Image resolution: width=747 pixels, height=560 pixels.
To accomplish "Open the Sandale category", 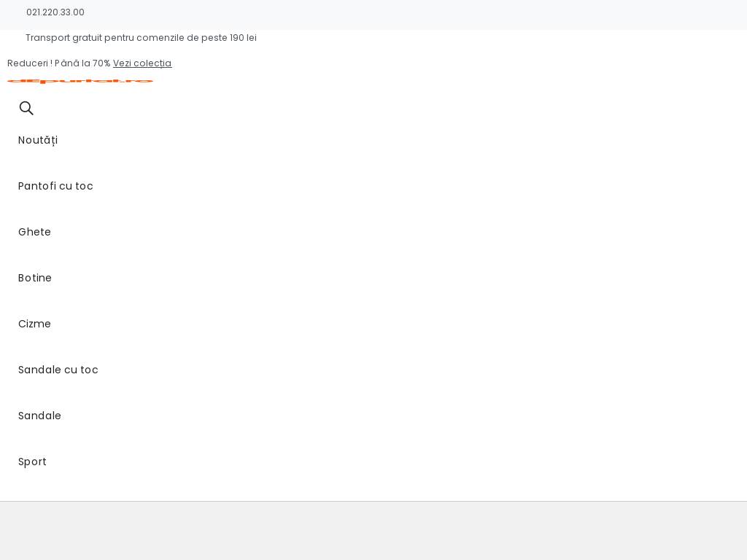I will (39, 416).
